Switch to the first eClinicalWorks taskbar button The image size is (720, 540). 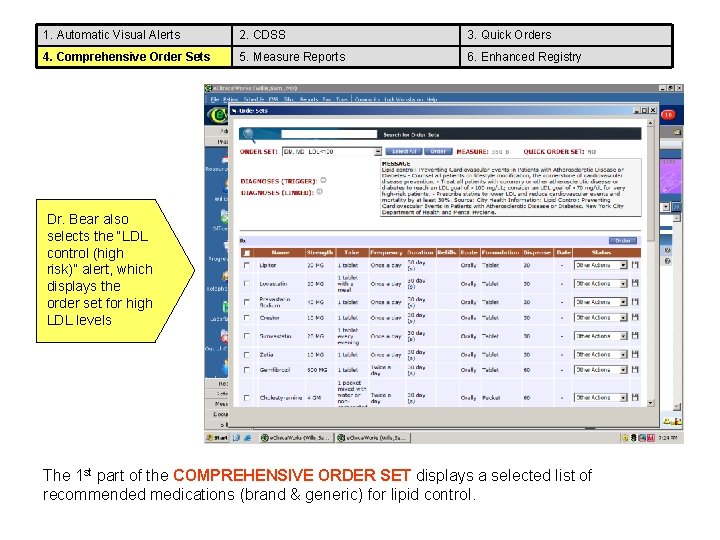[x=296, y=438]
